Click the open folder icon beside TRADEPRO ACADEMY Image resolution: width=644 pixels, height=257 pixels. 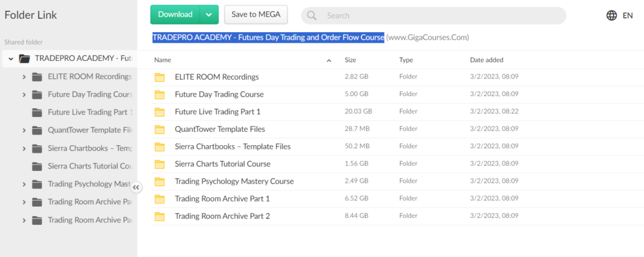click(x=25, y=58)
